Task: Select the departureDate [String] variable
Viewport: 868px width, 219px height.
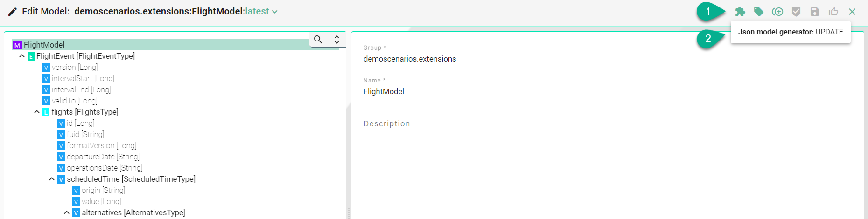Action: coord(103,157)
